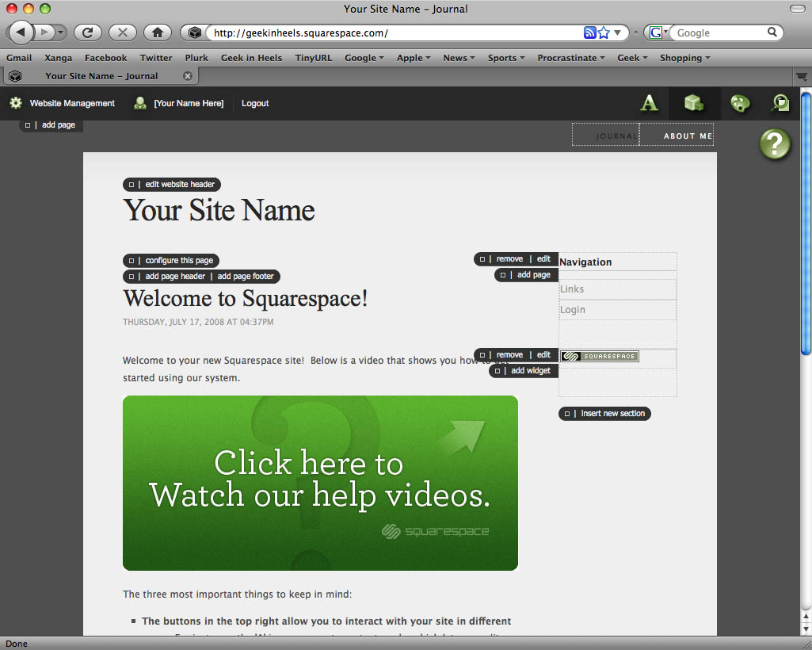Viewport: 812px width, 650px height.
Task: Click add page footer button
Action: pos(246,277)
